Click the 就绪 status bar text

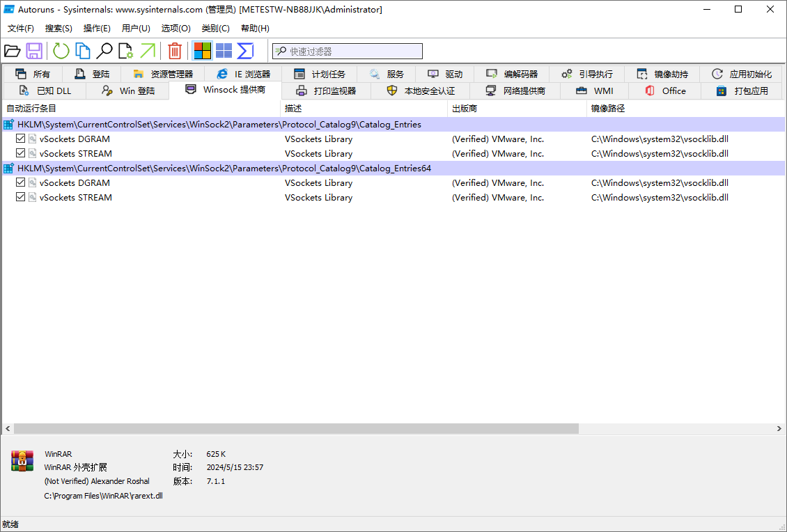click(10, 524)
